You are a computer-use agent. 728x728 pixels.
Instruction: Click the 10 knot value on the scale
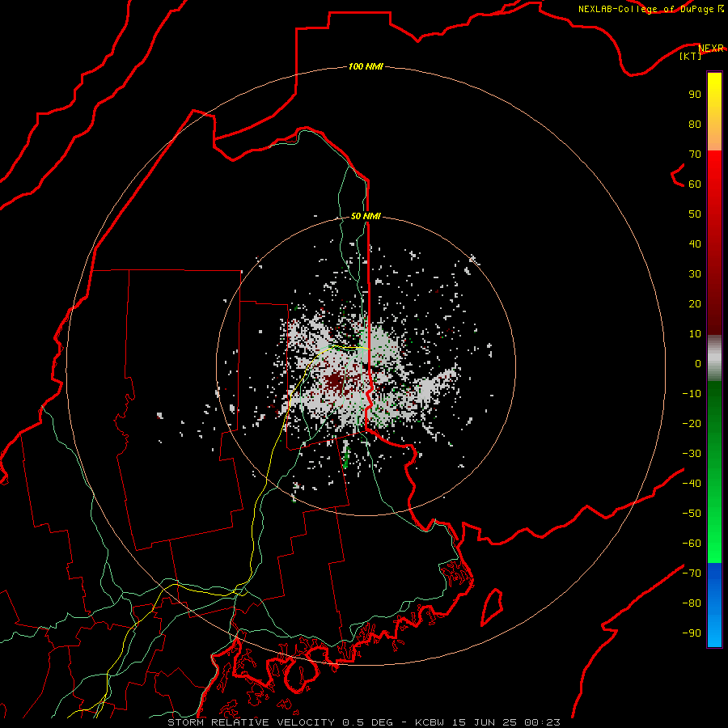point(695,334)
